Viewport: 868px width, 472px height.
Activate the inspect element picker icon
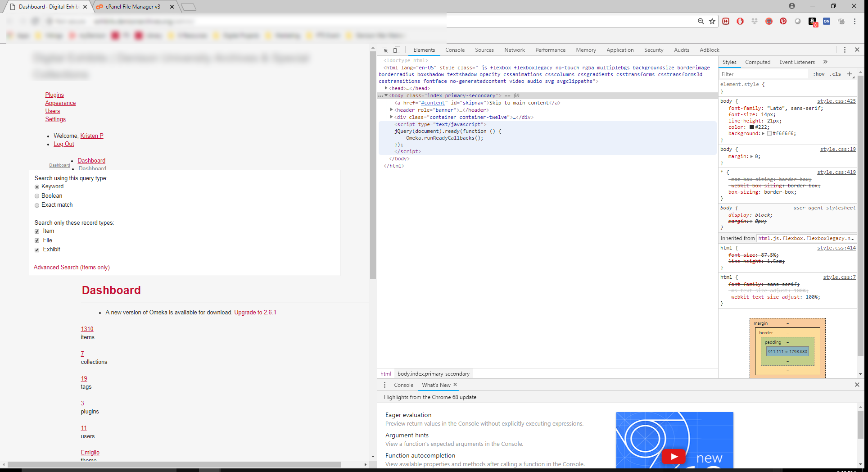[384, 50]
